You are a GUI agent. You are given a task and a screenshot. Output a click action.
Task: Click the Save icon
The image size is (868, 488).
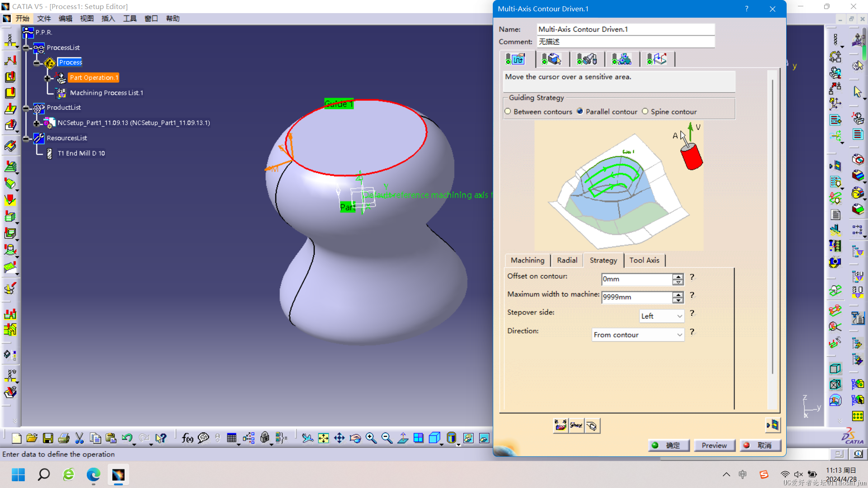(48, 438)
